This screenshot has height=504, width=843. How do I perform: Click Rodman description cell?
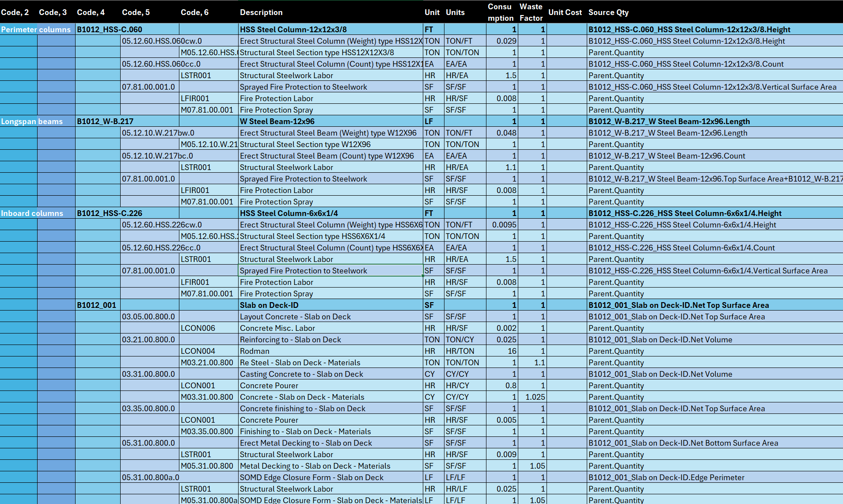(330, 351)
